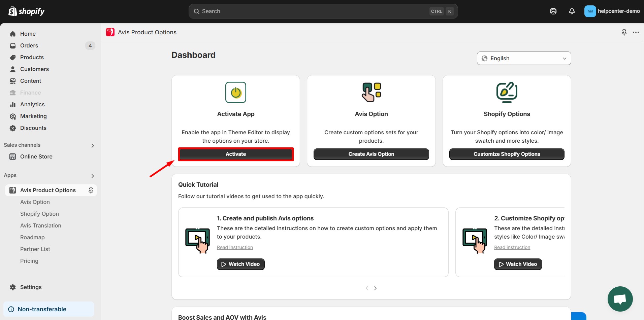
Task: Open the notifications bell icon
Action: [x=572, y=11]
